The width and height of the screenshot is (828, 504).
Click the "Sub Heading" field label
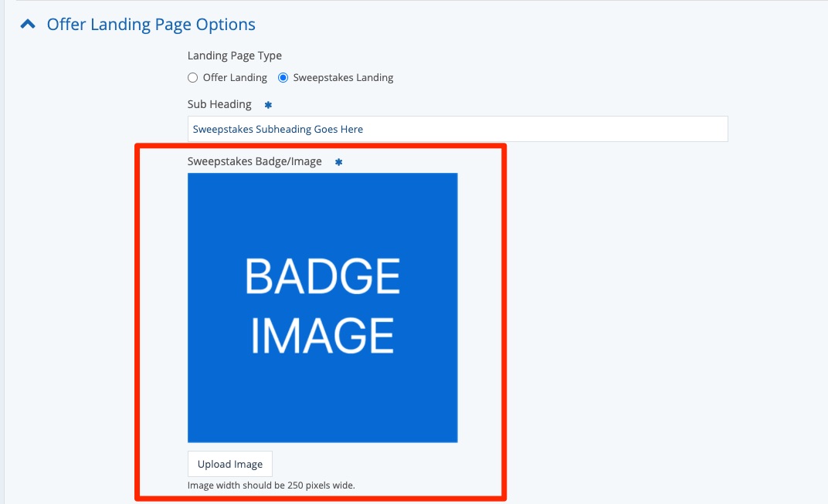(219, 104)
